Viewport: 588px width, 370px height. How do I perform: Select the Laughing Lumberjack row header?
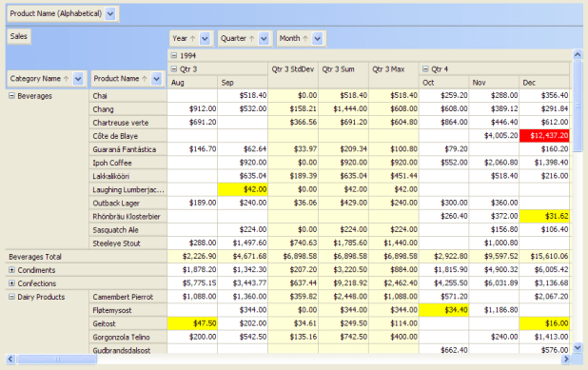[128, 190]
